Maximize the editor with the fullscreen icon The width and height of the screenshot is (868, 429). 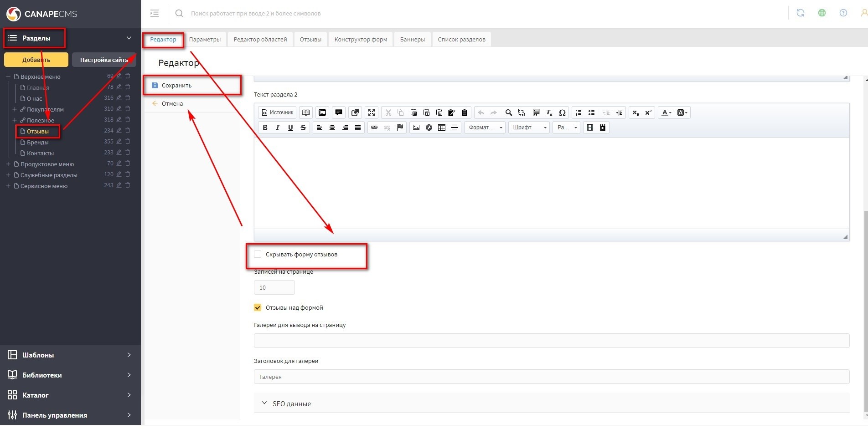tap(372, 113)
